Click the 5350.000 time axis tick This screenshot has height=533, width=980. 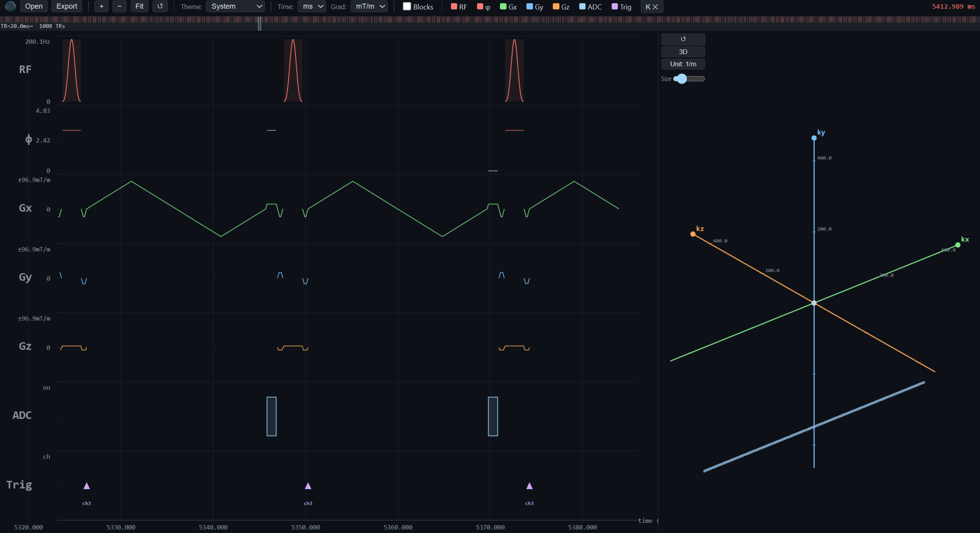pos(306,527)
